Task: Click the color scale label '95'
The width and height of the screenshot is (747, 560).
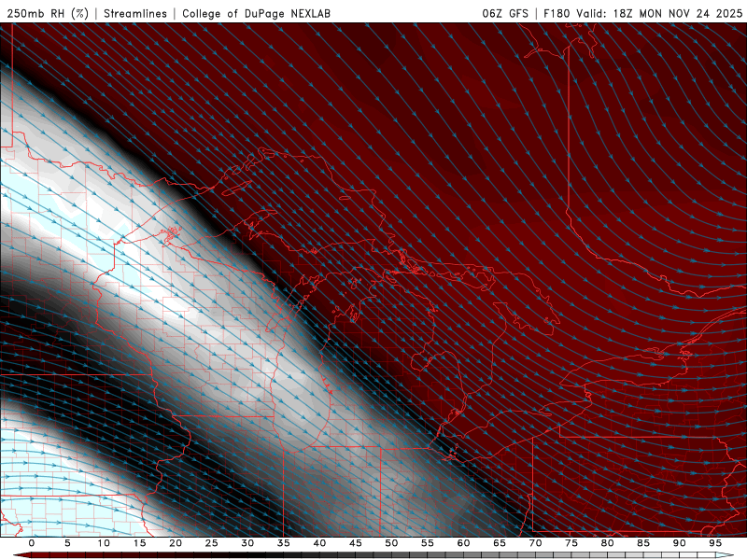Action: [715, 543]
